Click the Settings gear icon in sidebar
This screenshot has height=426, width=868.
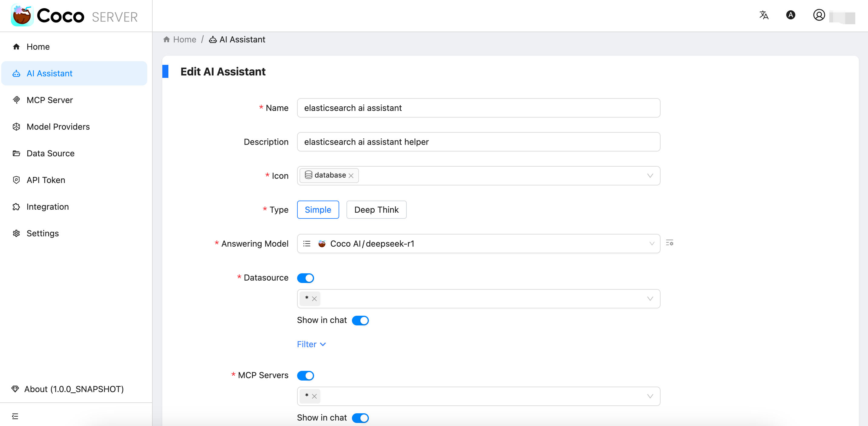[x=16, y=233]
